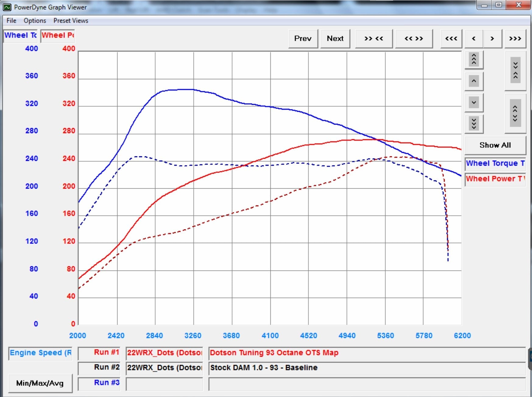This screenshot has height=397, width=532.
Task: Click the red 240 power axis value
Action: point(69,159)
